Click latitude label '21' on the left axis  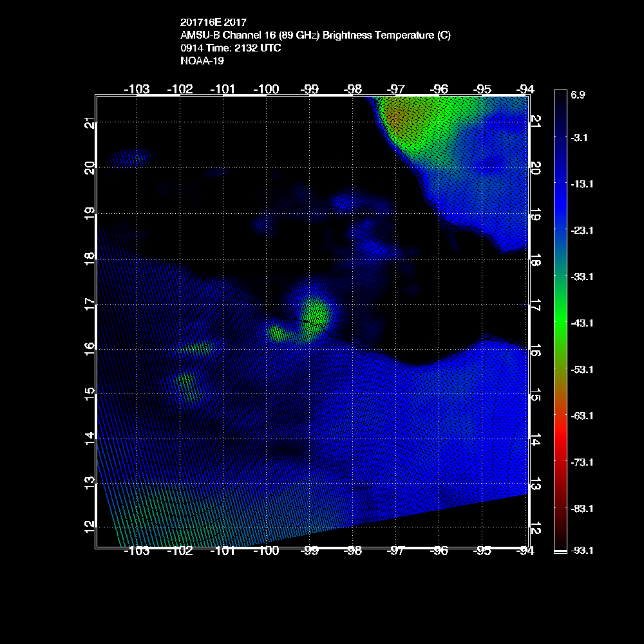coord(89,123)
